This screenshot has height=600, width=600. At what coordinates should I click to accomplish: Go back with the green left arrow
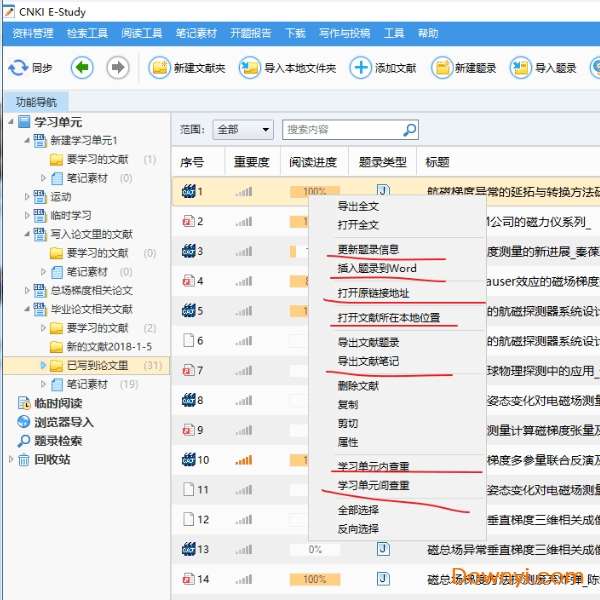click(x=82, y=68)
